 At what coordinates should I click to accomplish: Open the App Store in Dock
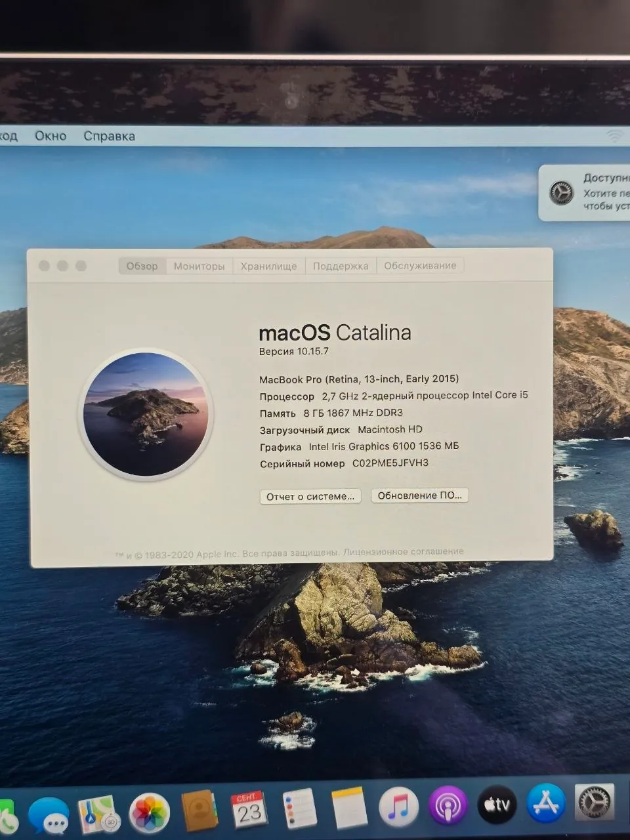(x=546, y=803)
